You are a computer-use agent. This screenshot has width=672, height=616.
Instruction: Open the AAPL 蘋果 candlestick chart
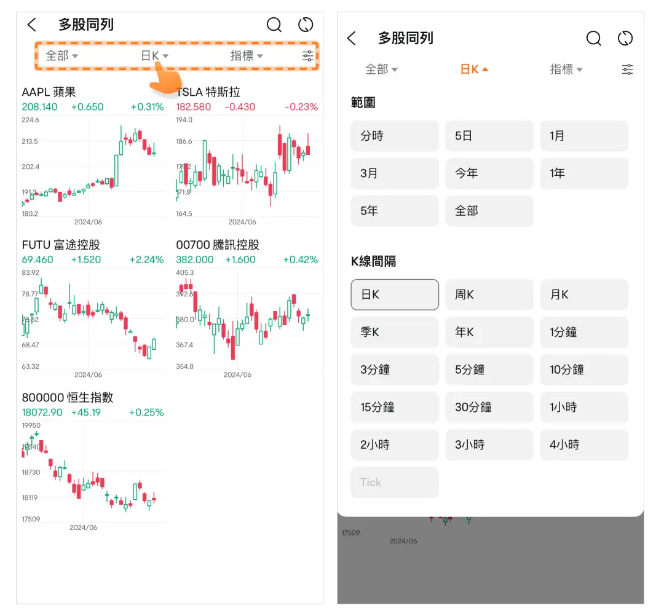92,166
